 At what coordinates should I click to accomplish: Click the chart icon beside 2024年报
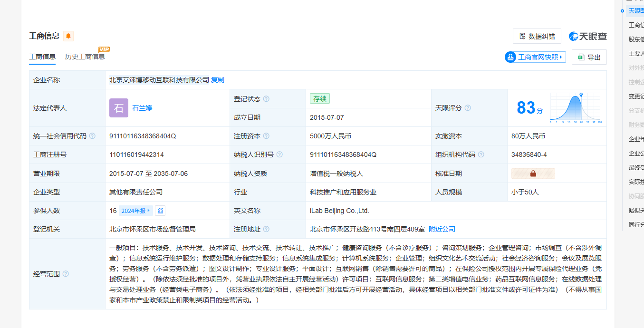[160, 211]
